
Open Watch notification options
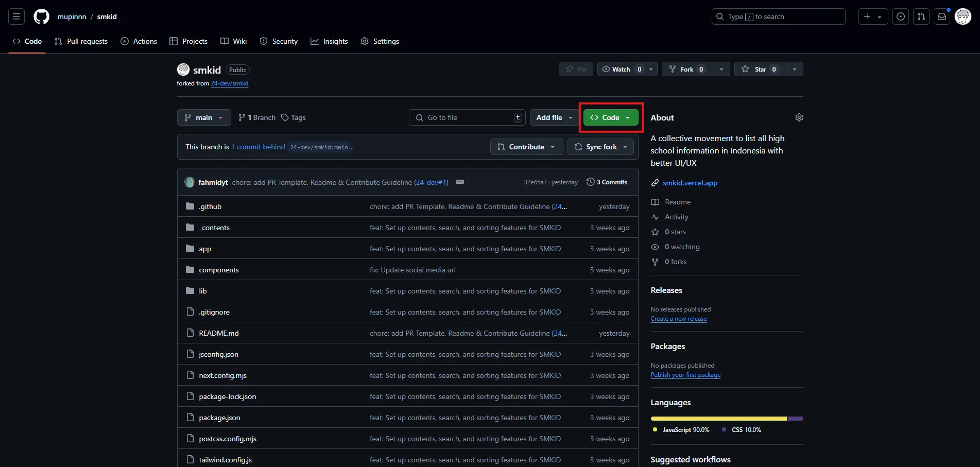(627, 69)
